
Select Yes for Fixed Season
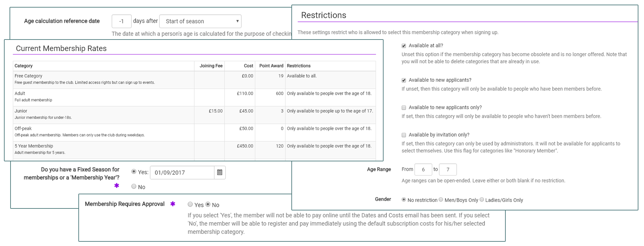pos(134,172)
